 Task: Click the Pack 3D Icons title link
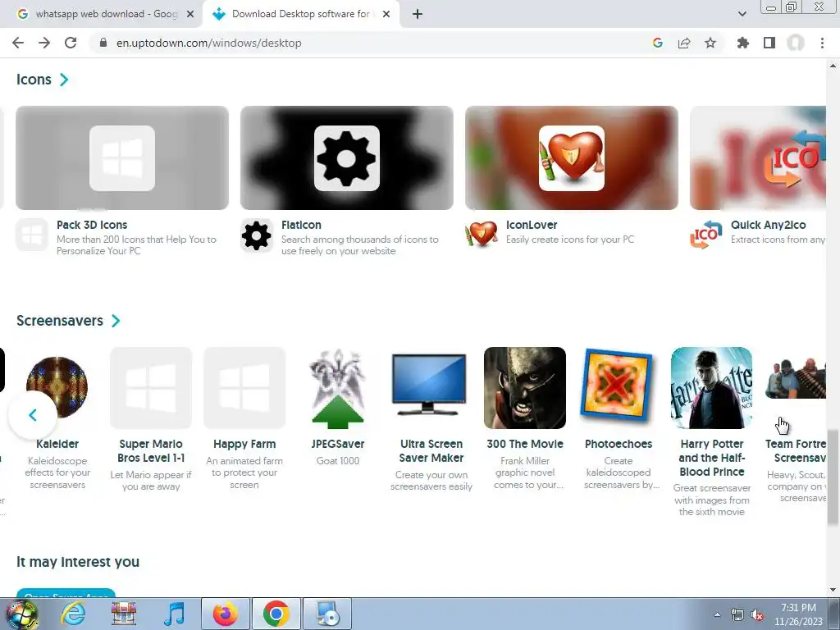[92, 225]
